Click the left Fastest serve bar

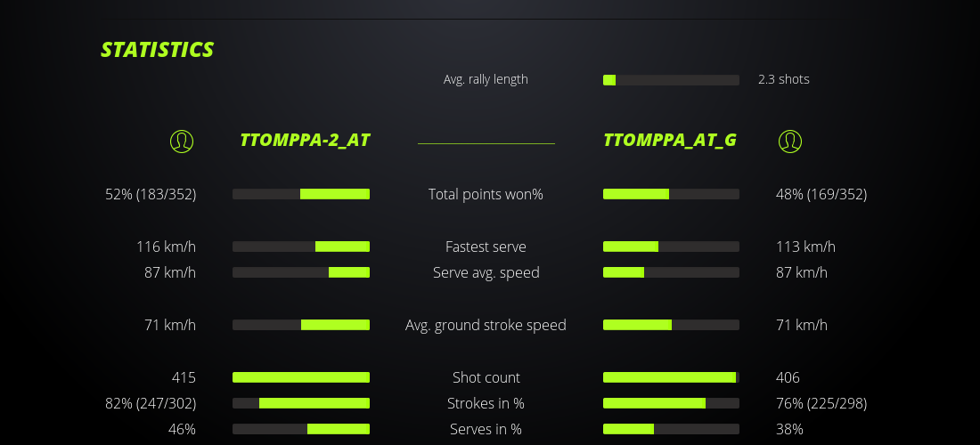(x=301, y=247)
